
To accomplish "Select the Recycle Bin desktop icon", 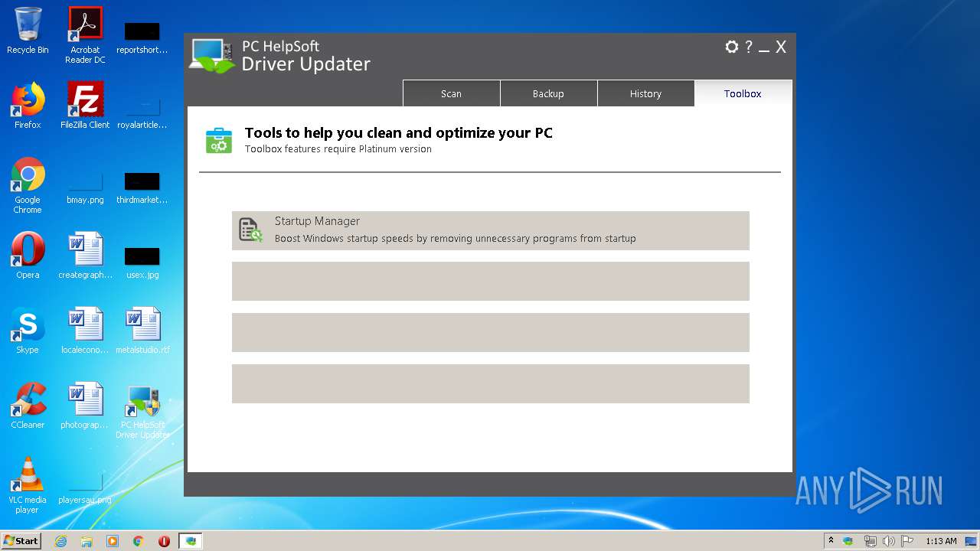I will [x=28, y=31].
